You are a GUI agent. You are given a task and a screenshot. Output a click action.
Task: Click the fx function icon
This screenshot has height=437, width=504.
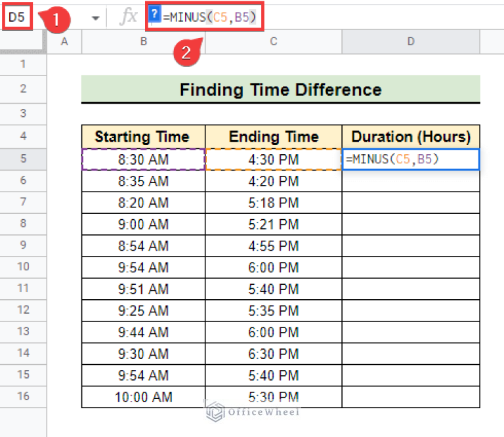[x=128, y=18]
